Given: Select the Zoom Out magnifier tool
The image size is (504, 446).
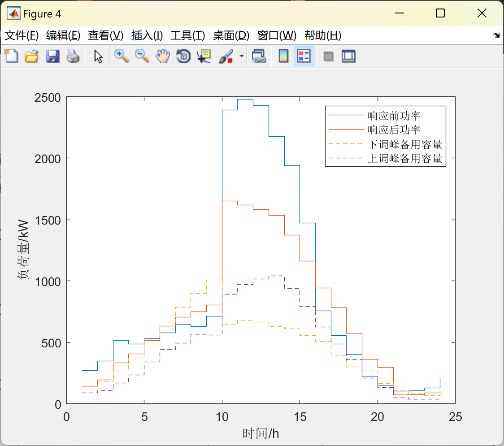Looking at the screenshot, I should tap(142, 56).
